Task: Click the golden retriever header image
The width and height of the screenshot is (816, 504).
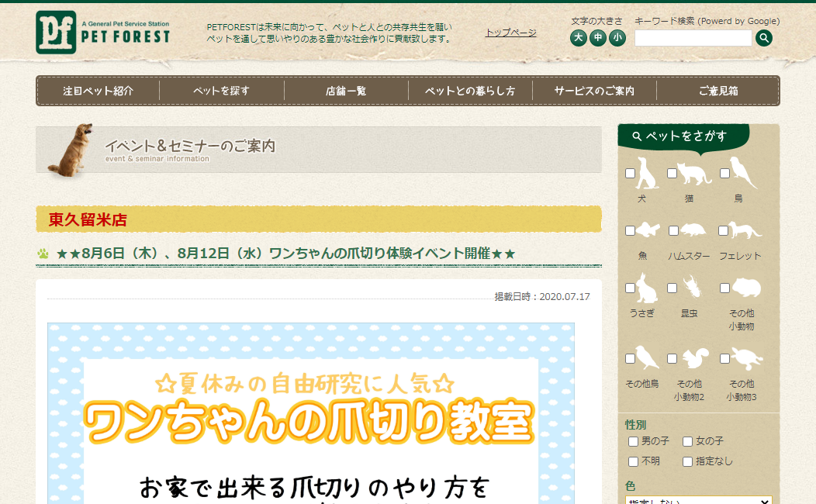Action: click(71, 150)
